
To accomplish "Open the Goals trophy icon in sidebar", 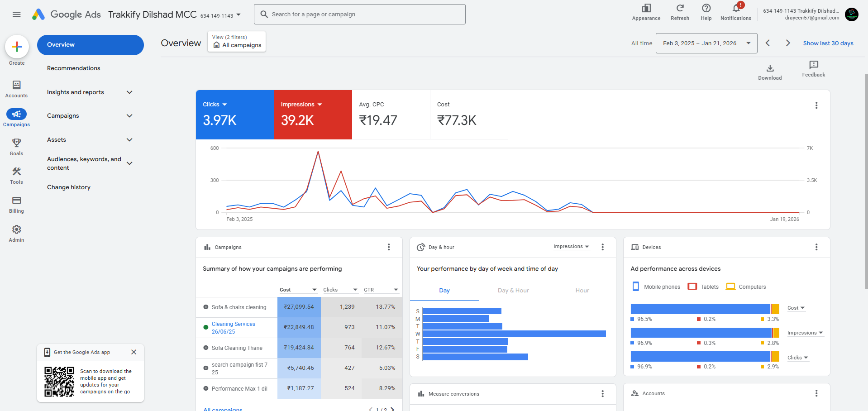I will pos(16,143).
